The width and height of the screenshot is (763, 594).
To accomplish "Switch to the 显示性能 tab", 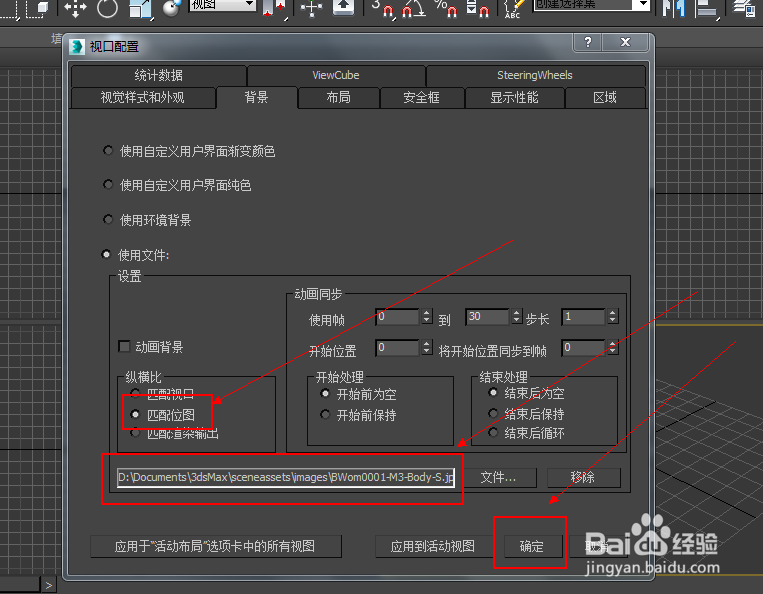I will click(514, 98).
